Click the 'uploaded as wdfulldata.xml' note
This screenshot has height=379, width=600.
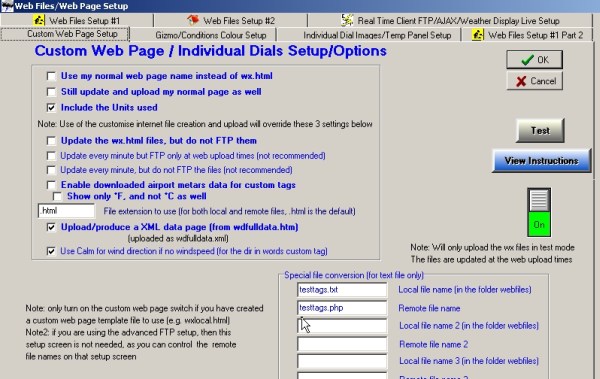178,239
